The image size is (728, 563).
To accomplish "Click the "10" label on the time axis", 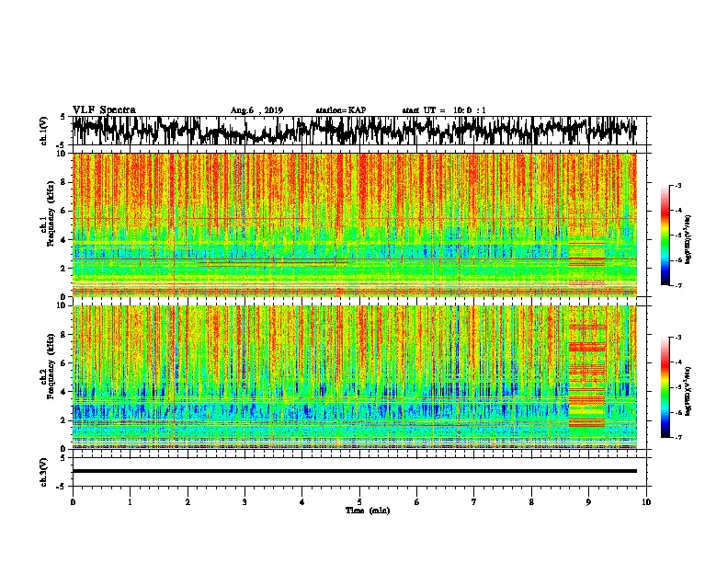I will click(x=646, y=502).
